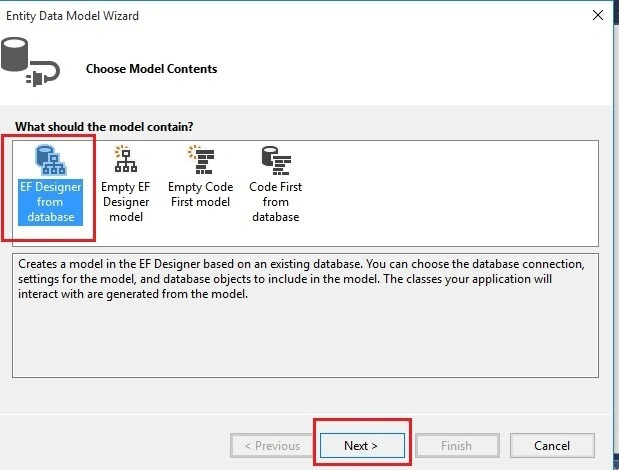
Task: Click the disabled Finish button
Action: click(457, 446)
